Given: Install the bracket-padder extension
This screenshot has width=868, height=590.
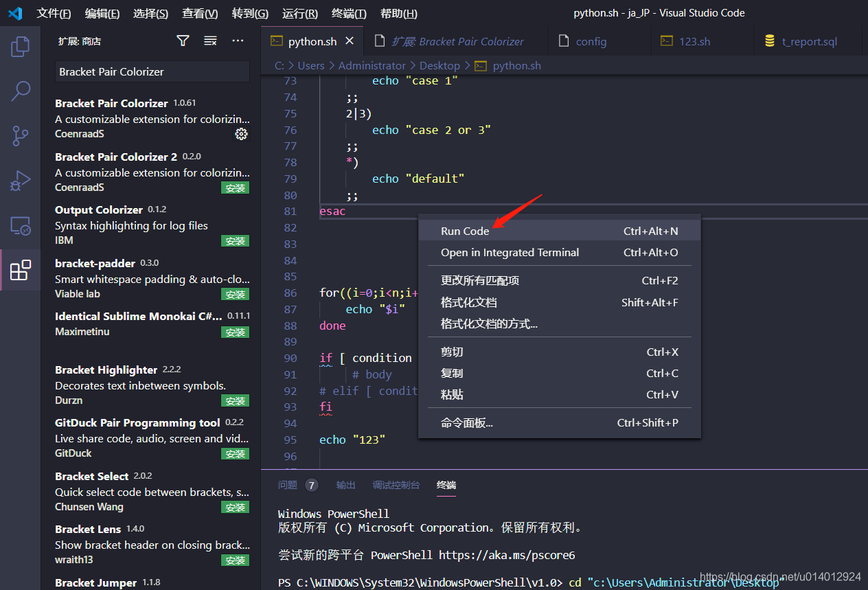Looking at the screenshot, I should coord(236,294).
